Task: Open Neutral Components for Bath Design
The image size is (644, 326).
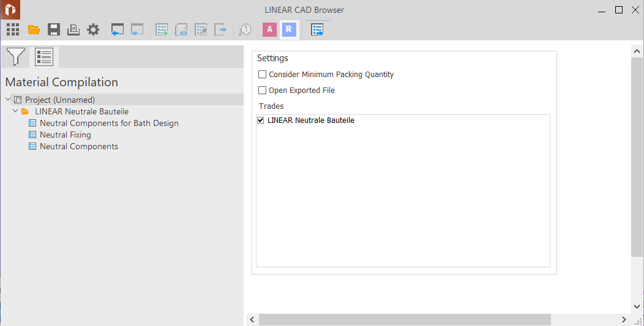Action: [109, 123]
